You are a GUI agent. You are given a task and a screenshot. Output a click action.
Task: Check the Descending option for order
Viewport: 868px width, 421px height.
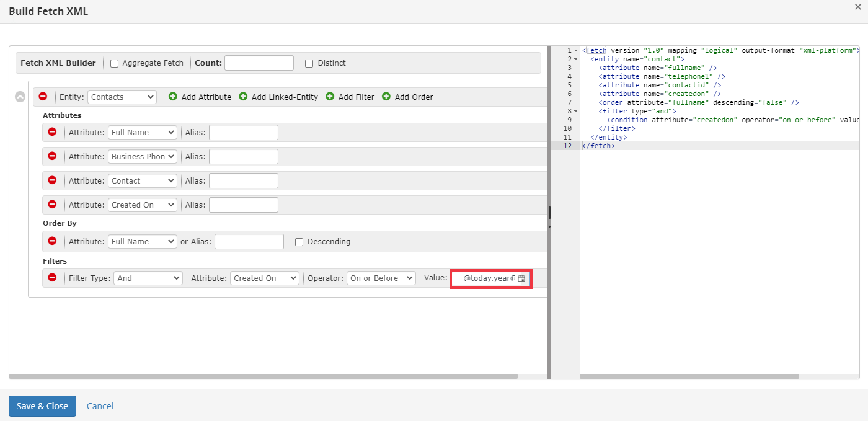(x=299, y=242)
